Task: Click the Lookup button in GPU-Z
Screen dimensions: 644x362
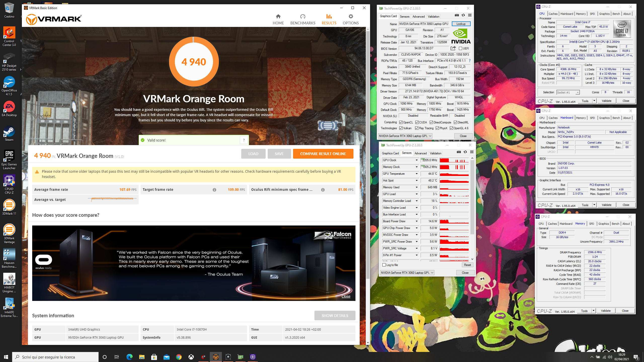Action: [x=461, y=24]
